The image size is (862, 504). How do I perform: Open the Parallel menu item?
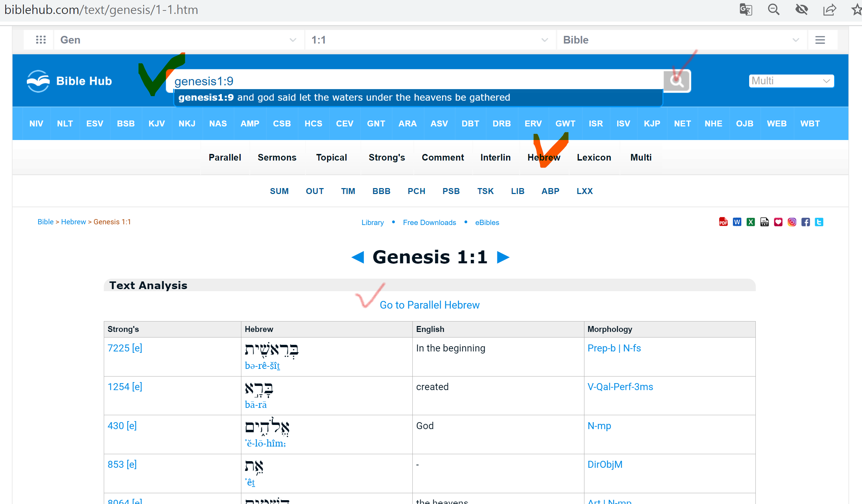(225, 157)
